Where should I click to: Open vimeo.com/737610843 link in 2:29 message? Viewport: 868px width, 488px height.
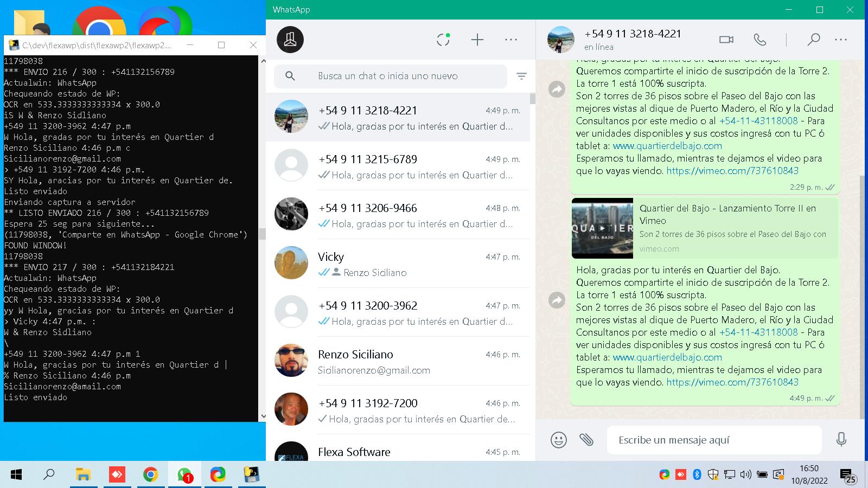click(732, 171)
